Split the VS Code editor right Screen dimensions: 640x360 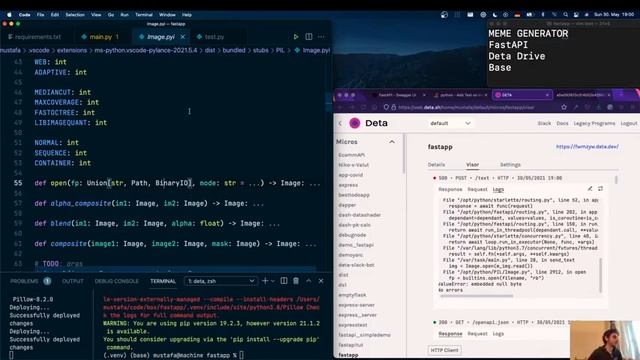(309, 37)
